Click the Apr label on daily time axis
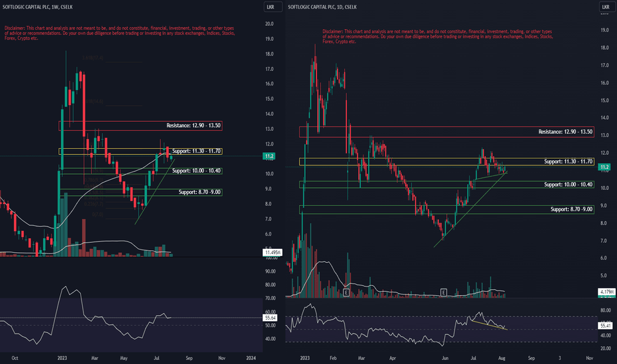The image size is (617, 364). coord(393,358)
